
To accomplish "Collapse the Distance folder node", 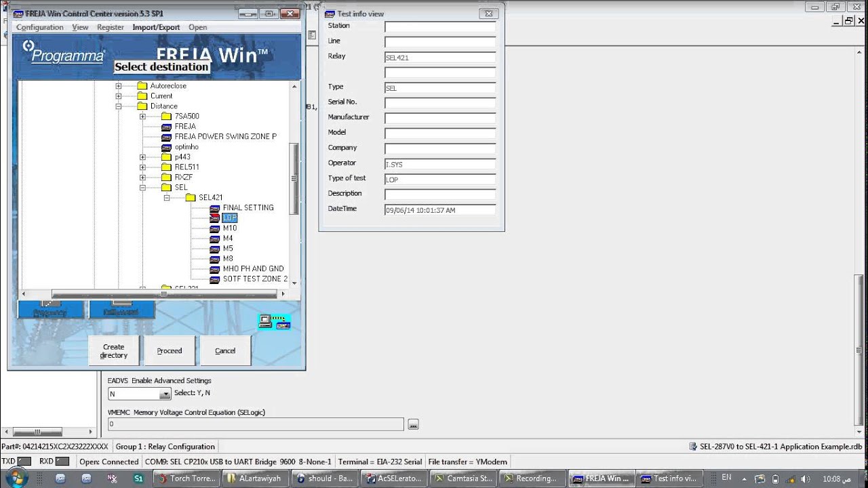I will click(119, 106).
